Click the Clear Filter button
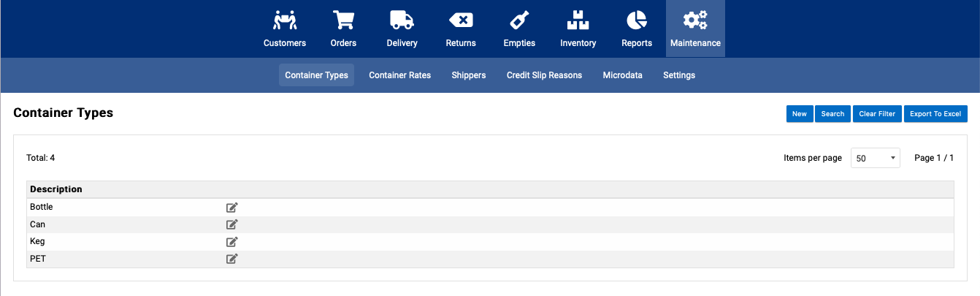This screenshot has width=980, height=296. [877, 114]
